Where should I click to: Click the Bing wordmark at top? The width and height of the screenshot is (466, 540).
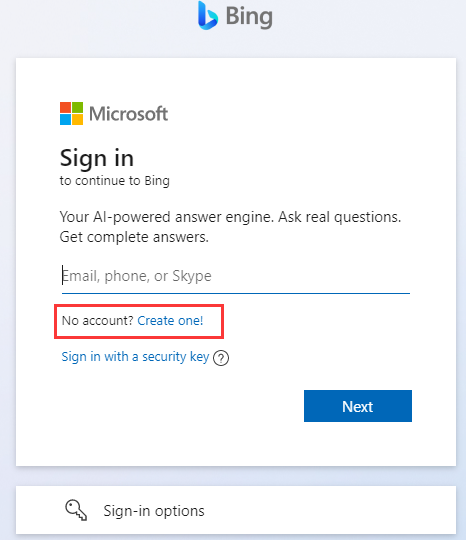click(249, 17)
